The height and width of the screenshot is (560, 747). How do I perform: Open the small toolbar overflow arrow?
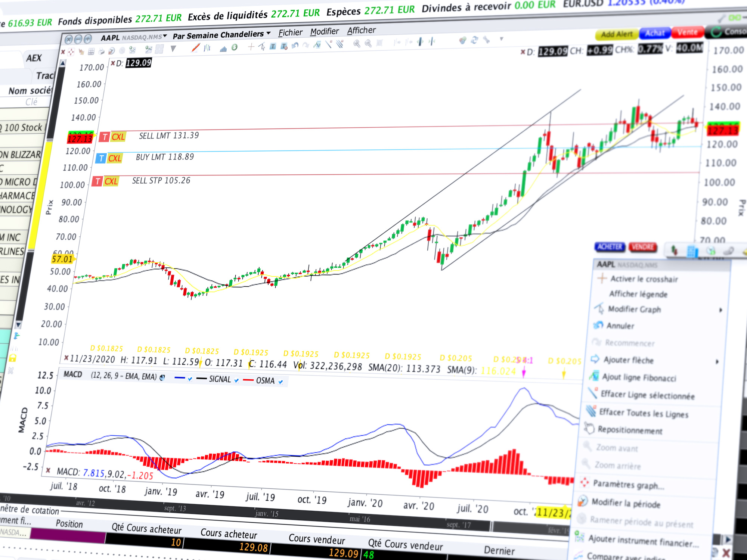501,38
